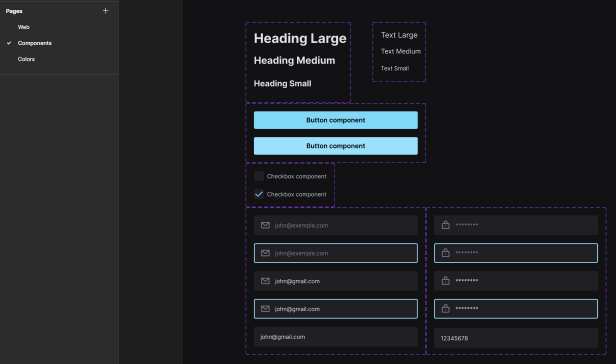
Task: Switch to the Colors page
Action: click(x=26, y=59)
